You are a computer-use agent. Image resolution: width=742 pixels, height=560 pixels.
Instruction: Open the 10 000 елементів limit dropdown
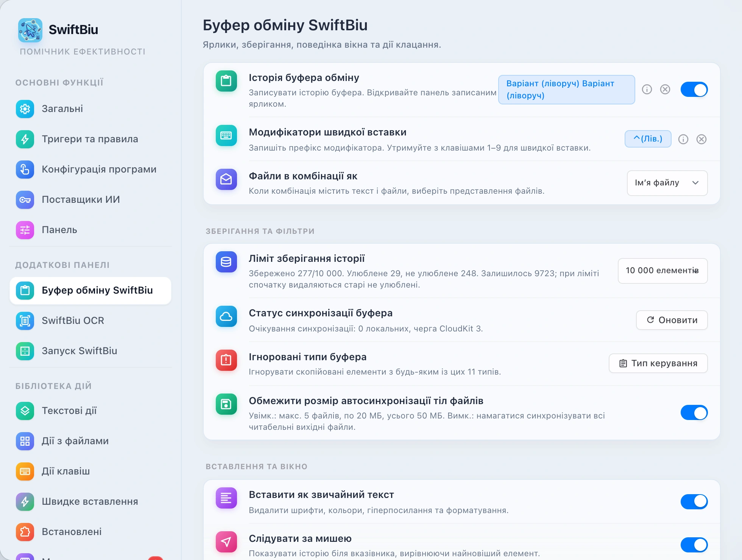[663, 271]
